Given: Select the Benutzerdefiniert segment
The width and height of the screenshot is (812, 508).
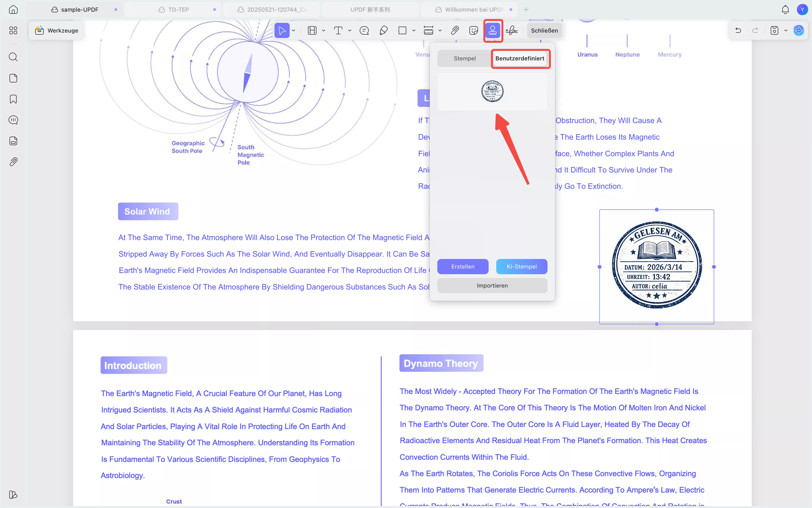Looking at the screenshot, I should (520, 58).
